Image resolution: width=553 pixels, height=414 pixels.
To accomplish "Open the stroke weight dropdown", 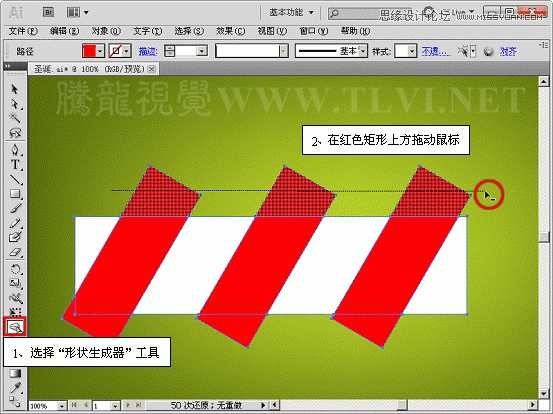I will tap(201, 51).
